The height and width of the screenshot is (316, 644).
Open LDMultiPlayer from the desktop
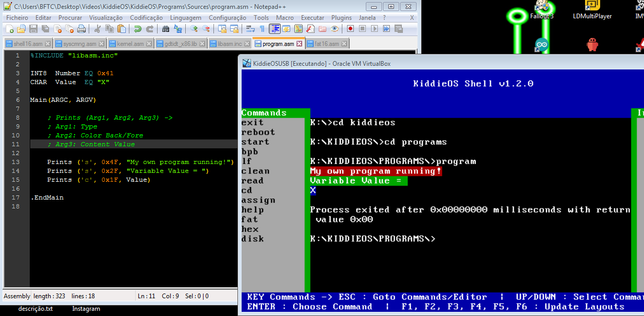(592, 8)
